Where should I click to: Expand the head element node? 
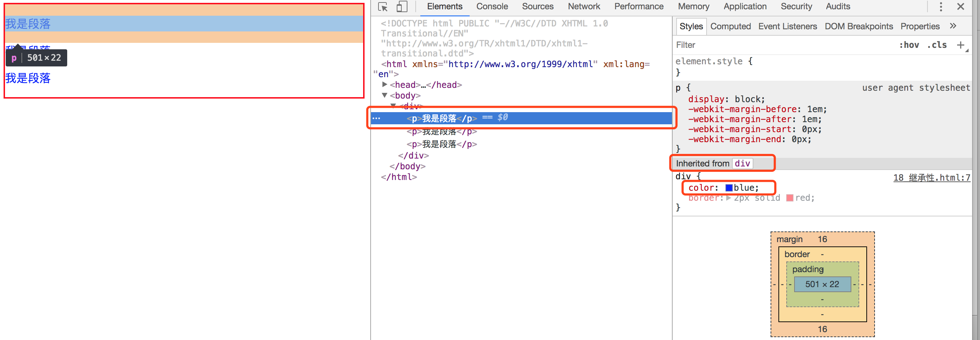tap(385, 84)
